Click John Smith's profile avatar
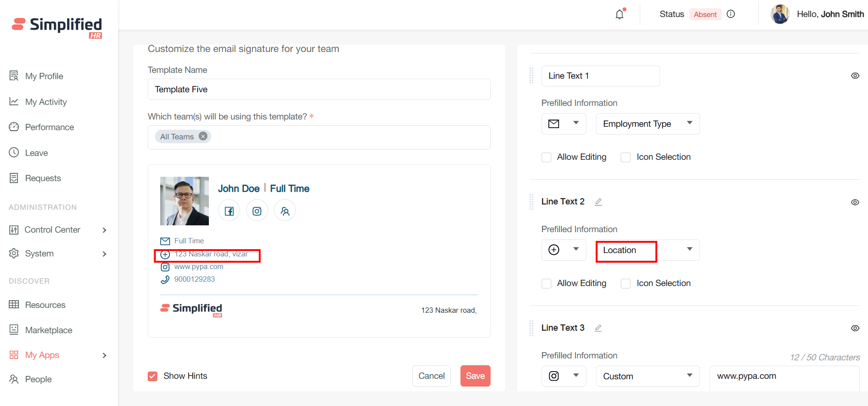 click(x=780, y=14)
